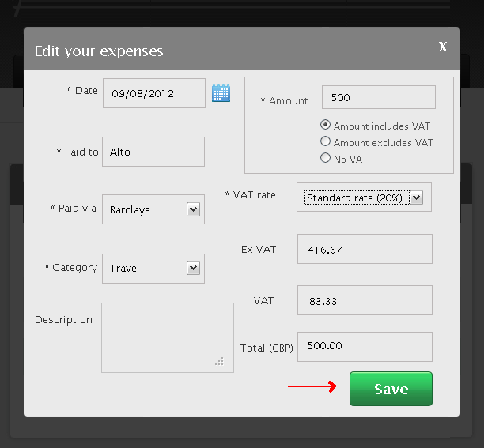Open the calendar date picker icon
The width and height of the screenshot is (484, 448).
pyautogui.click(x=221, y=92)
